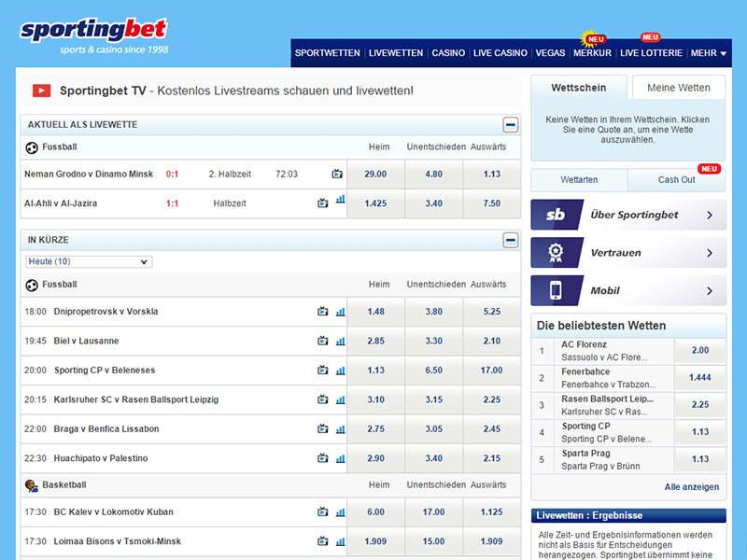Viewport: 747px width, 560px height.
Task: Pick home odds 1.425 for Al-Ahli
Action: (x=375, y=203)
